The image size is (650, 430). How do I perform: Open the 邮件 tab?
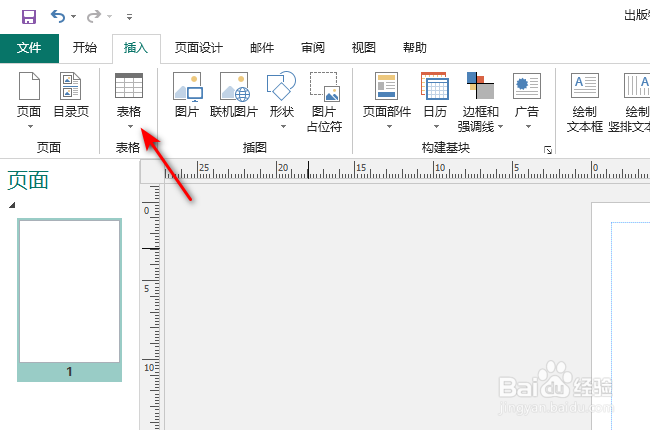[262, 48]
